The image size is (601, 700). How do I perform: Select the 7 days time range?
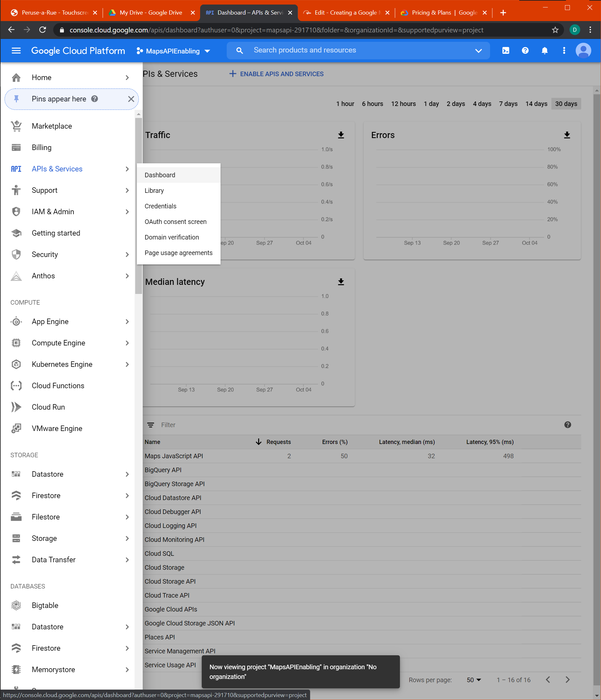click(x=508, y=104)
